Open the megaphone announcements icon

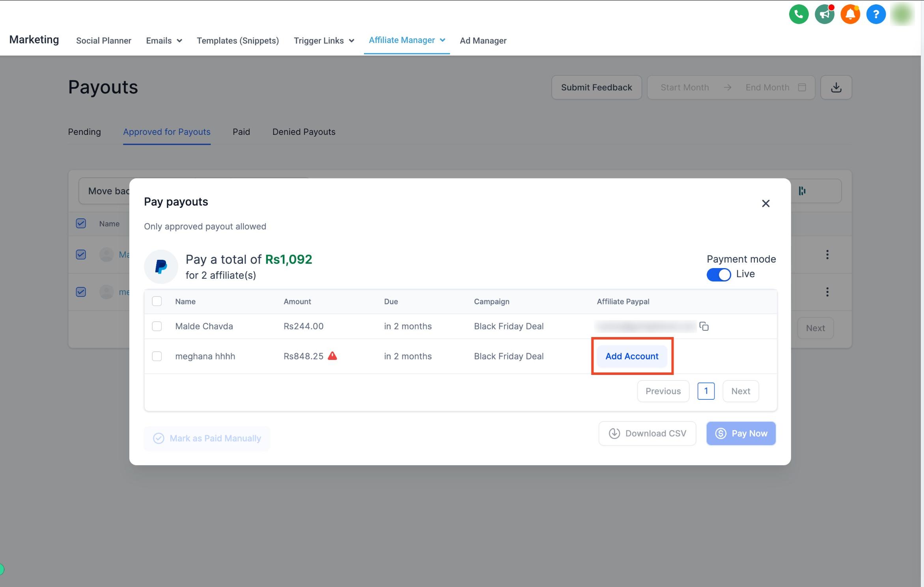(824, 15)
